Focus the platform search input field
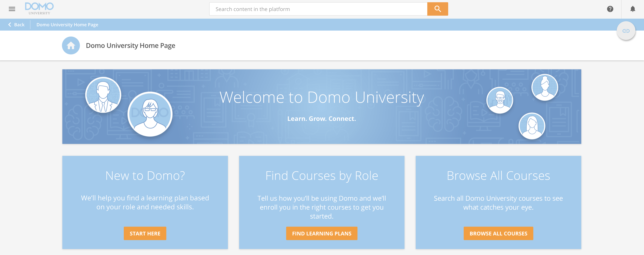 click(x=318, y=9)
